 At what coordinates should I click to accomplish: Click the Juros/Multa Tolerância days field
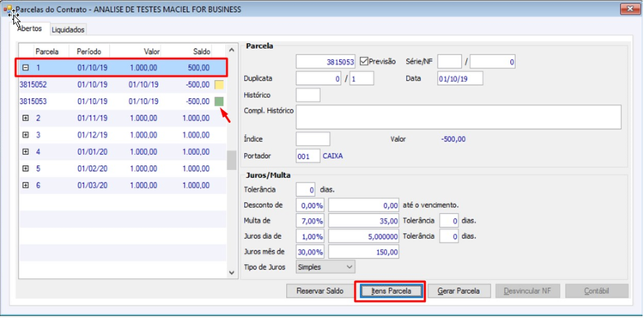click(306, 189)
